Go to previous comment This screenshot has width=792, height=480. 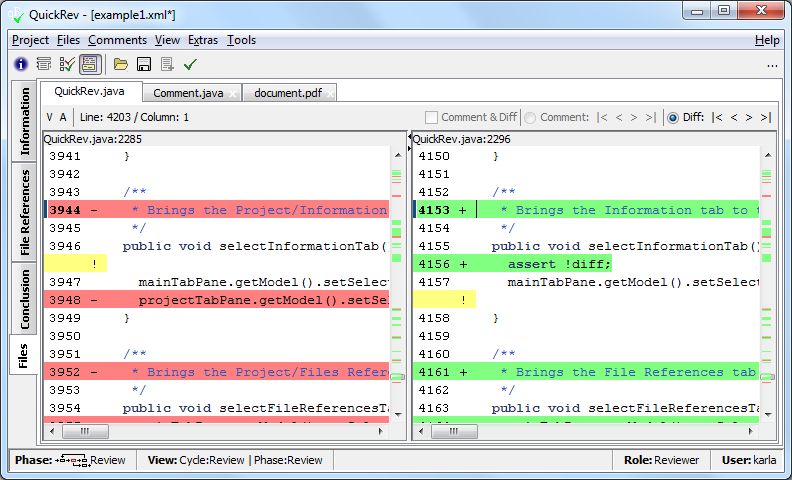619,117
